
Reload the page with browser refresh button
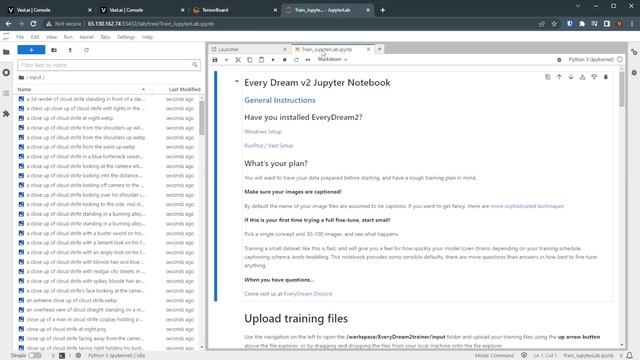tap(33, 24)
